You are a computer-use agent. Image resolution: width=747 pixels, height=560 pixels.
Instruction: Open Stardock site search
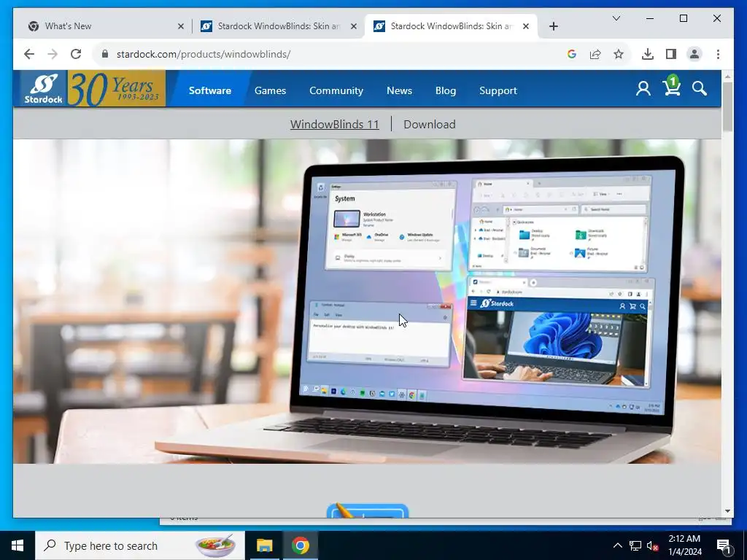point(700,88)
